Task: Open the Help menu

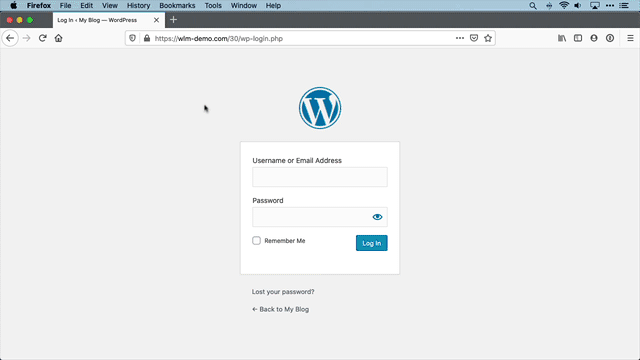Action: tap(273, 6)
